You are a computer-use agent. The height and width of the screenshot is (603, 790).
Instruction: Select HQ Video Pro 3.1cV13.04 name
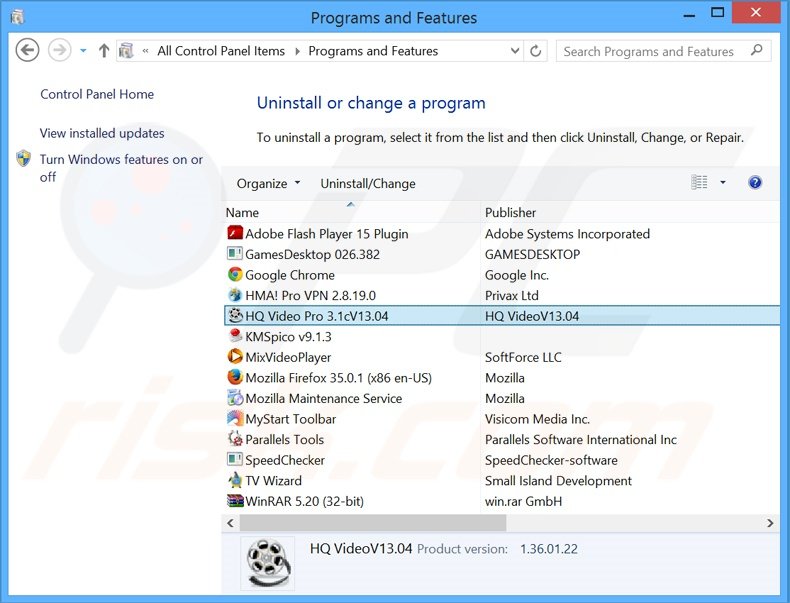pos(316,316)
